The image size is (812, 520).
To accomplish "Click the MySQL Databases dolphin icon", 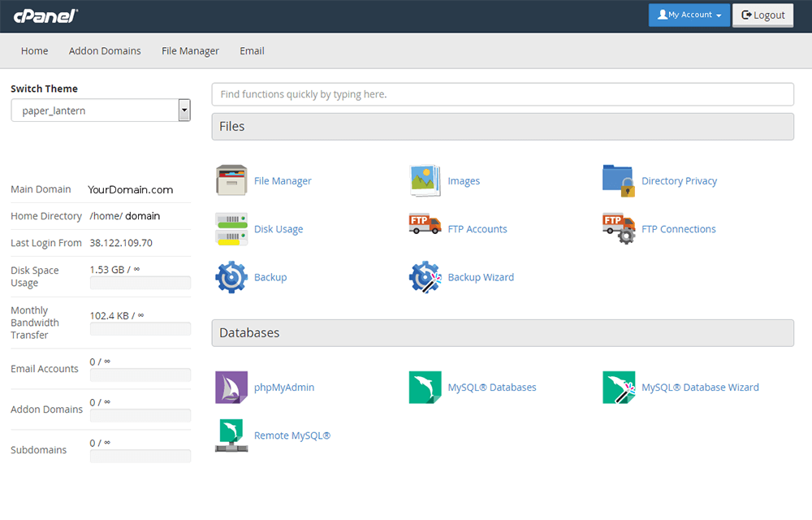I will pyautogui.click(x=425, y=387).
